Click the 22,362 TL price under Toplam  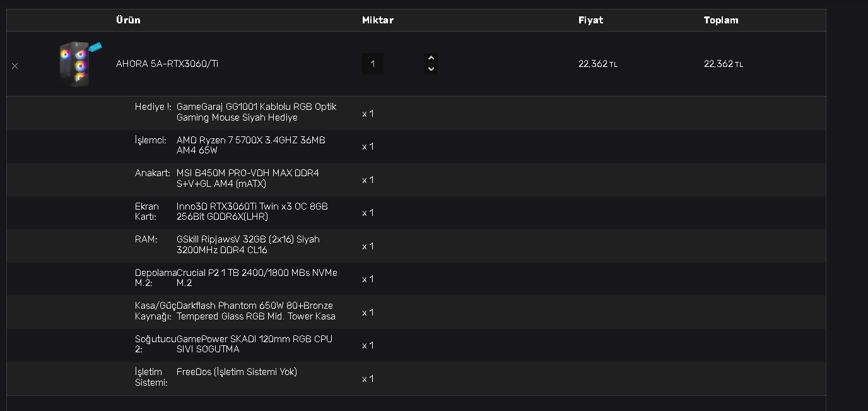click(x=723, y=64)
